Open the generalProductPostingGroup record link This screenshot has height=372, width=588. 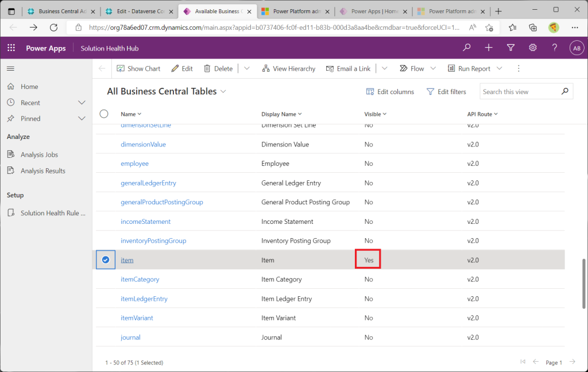[162, 202]
